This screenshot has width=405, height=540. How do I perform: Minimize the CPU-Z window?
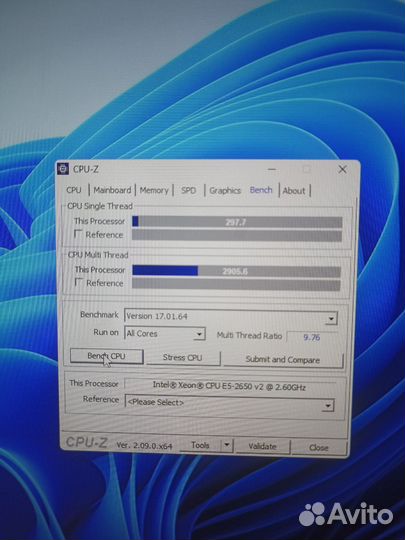click(272, 169)
